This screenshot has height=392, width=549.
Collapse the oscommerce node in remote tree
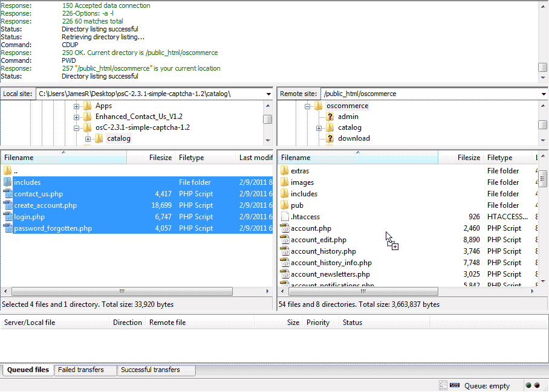(307, 106)
